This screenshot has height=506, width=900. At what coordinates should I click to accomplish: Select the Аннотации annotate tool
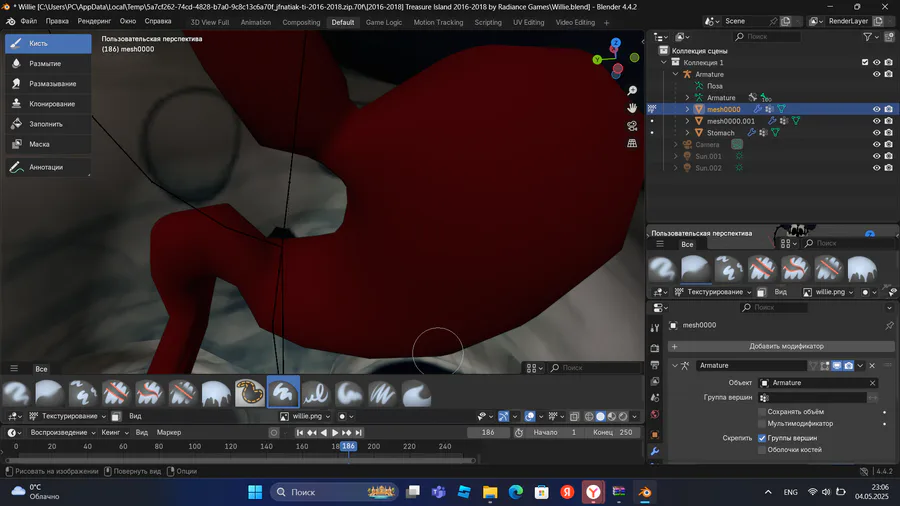coord(48,167)
